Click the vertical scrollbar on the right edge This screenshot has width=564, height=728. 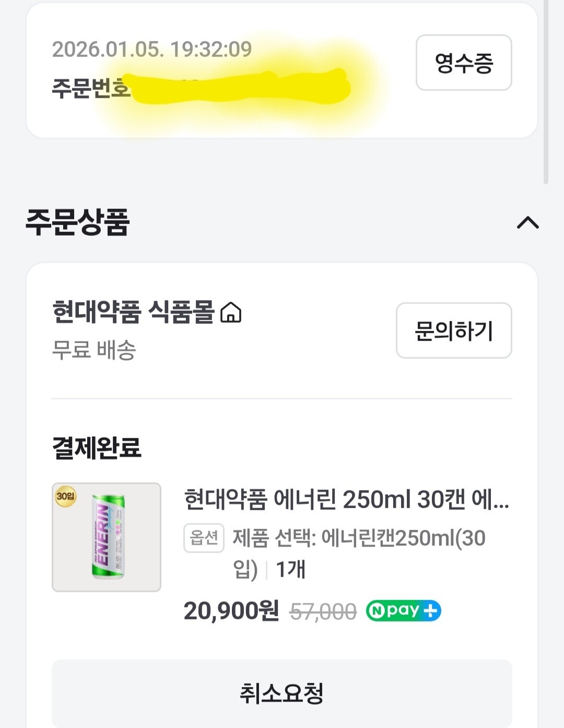click(546, 94)
